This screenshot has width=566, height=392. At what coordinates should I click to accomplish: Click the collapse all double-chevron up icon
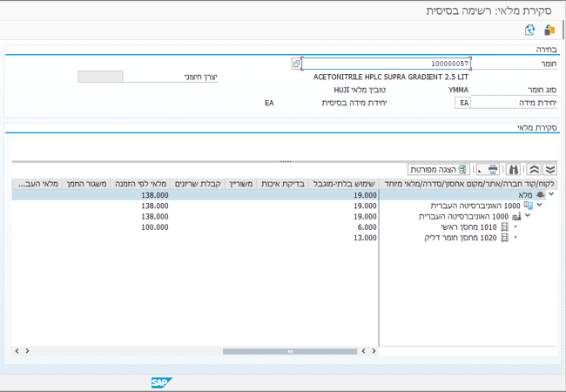[x=535, y=169]
